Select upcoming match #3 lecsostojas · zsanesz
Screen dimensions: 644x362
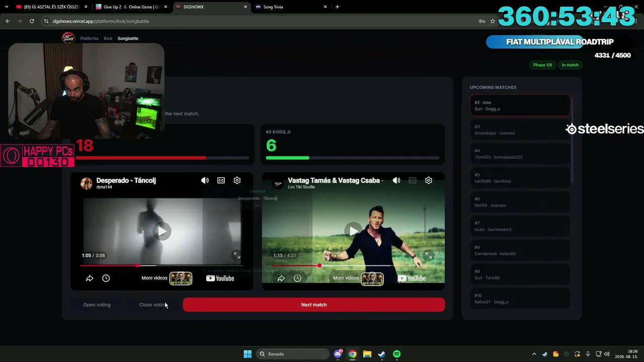point(520,130)
